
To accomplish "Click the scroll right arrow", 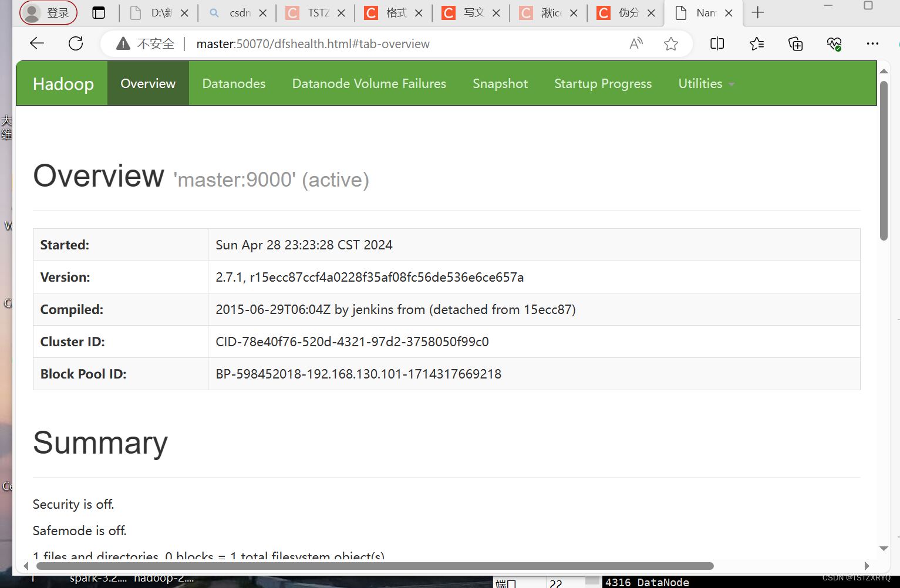I will pyautogui.click(x=867, y=566).
